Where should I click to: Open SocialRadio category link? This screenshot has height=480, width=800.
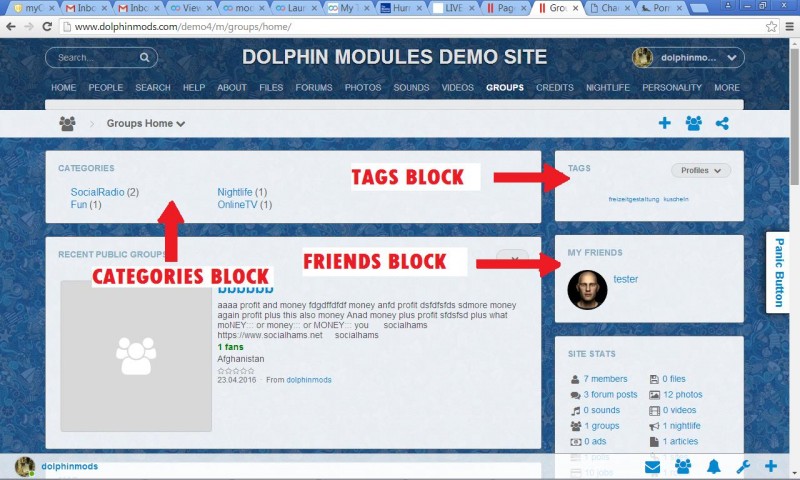97,192
